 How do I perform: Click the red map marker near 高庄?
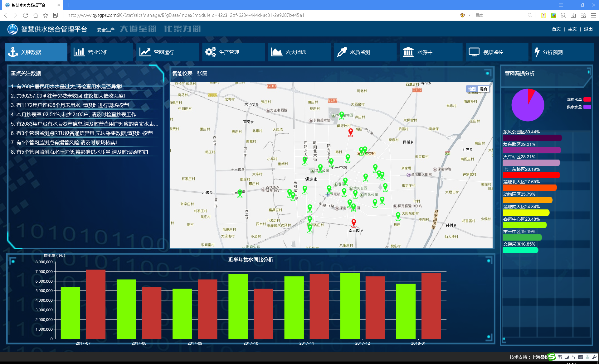[x=351, y=132]
